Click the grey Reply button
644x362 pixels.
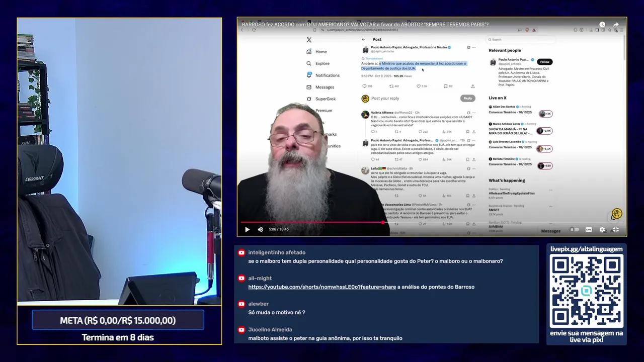tap(468, 99)
